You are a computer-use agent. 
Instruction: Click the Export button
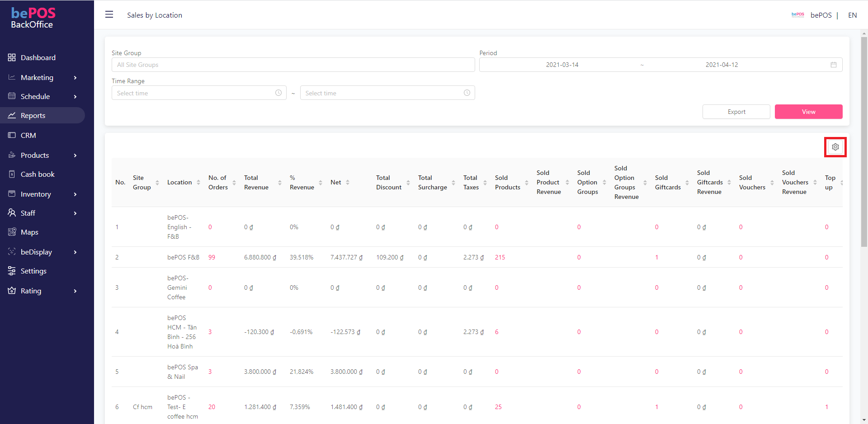[736, 112]
